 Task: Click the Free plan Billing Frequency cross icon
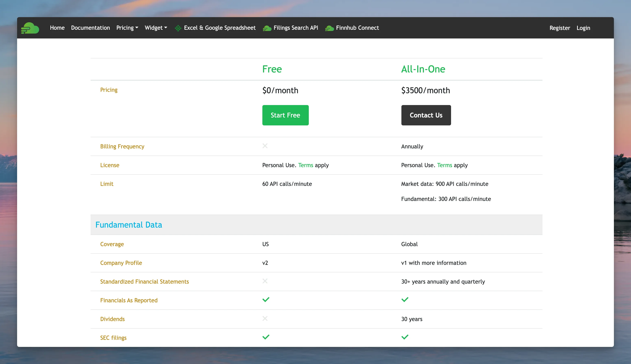pos(265,146)
